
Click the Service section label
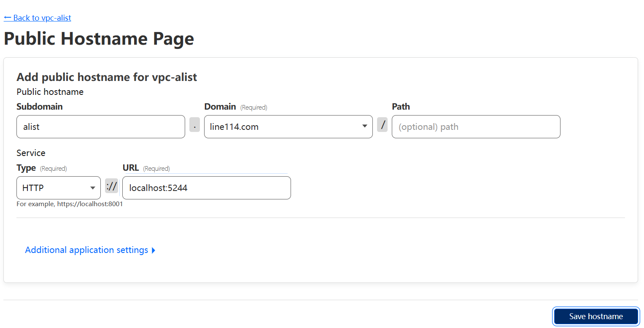(31, 153)
